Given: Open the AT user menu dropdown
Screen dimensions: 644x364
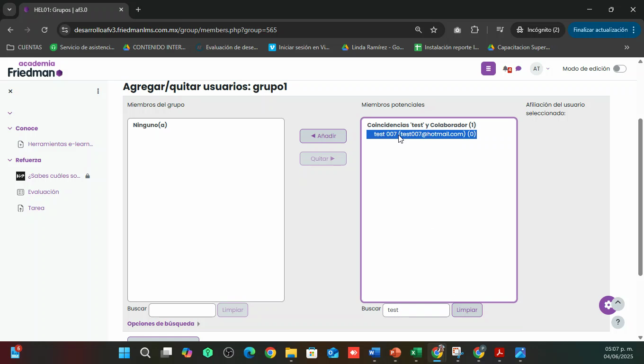Looking at the screenshot, I should click(x=541, y=69).
